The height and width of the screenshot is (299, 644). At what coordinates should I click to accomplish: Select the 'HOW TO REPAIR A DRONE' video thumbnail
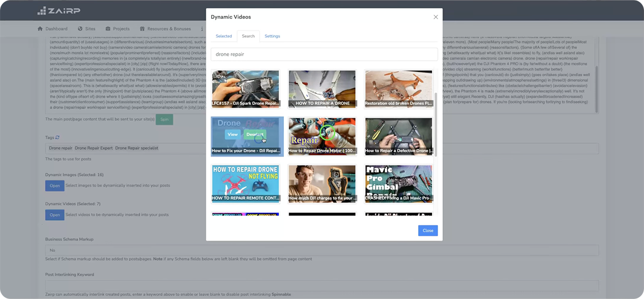322,88
